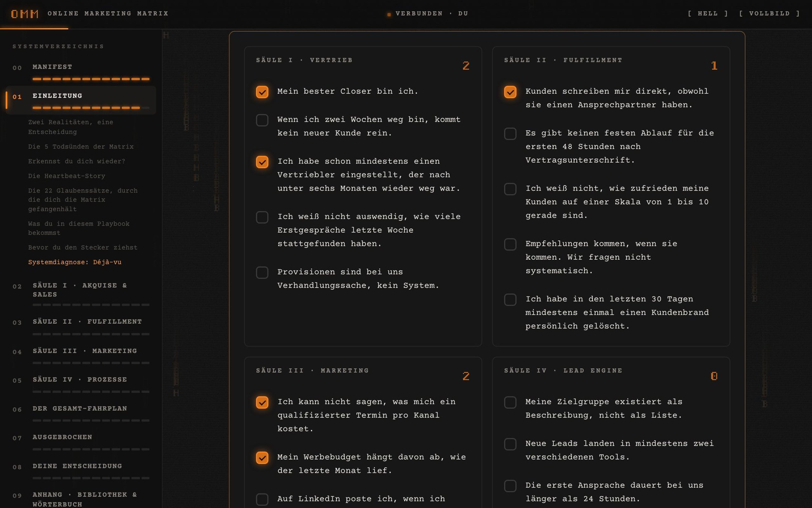Open chapter 02 SÄULE I · AKQUISE & SALES
The image size is (812, 508).
point(81,293)
